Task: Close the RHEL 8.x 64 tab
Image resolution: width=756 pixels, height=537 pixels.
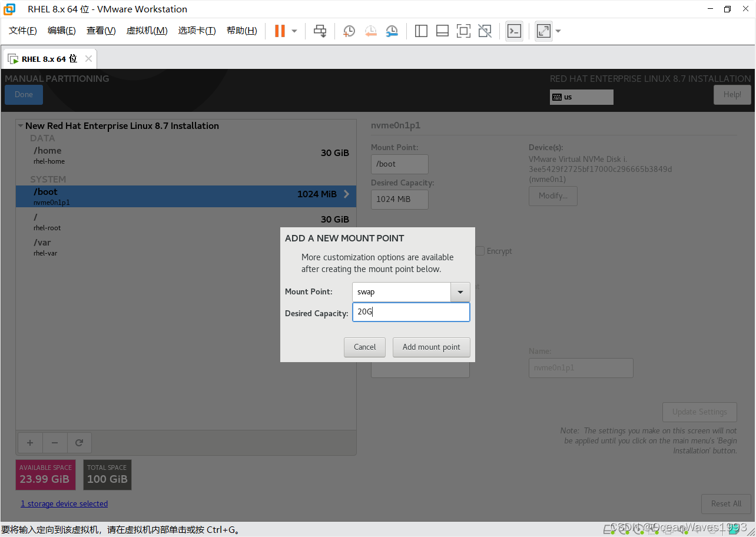Action: tap(88, 59)
